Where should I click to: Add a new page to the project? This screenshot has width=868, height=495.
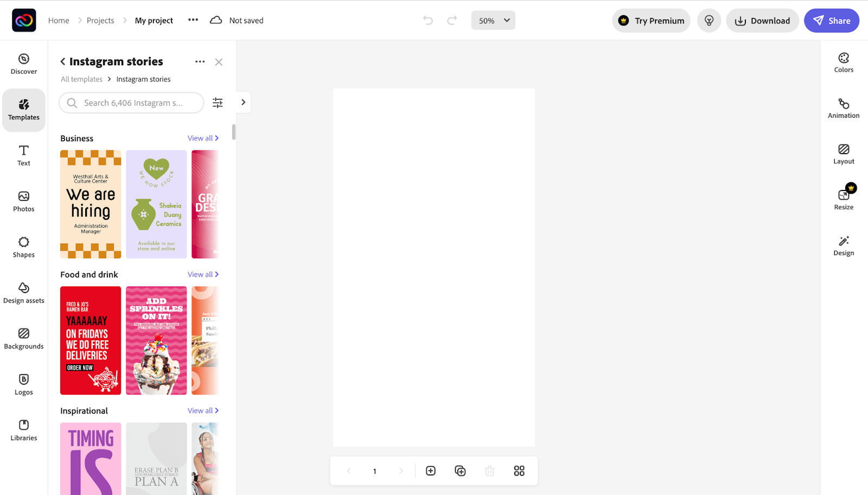click(x=430, y=471)
